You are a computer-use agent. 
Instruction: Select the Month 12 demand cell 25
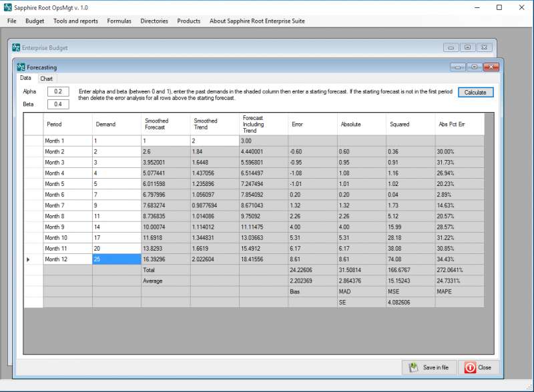coord(117,259)
